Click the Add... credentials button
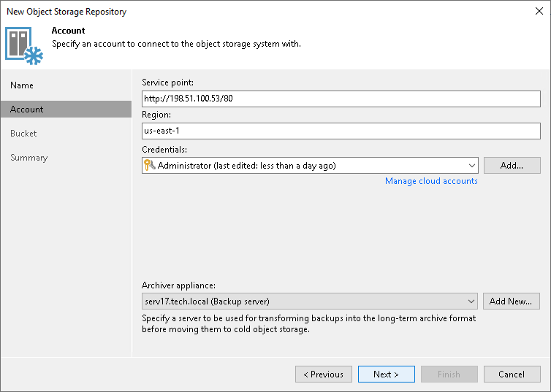Screen dimensions: 551x392 [512, 165]
